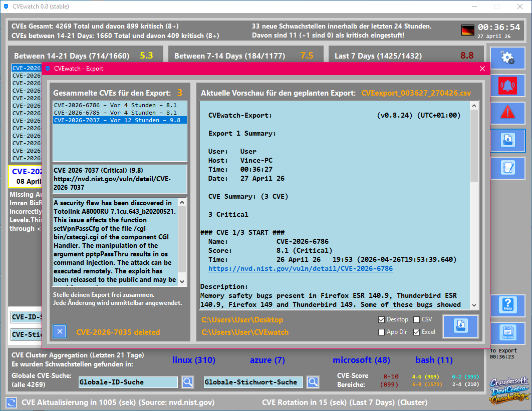Click the 00:36:54 clock display
Viewport: 532px width, 411px height.
[x=499, y=27]
